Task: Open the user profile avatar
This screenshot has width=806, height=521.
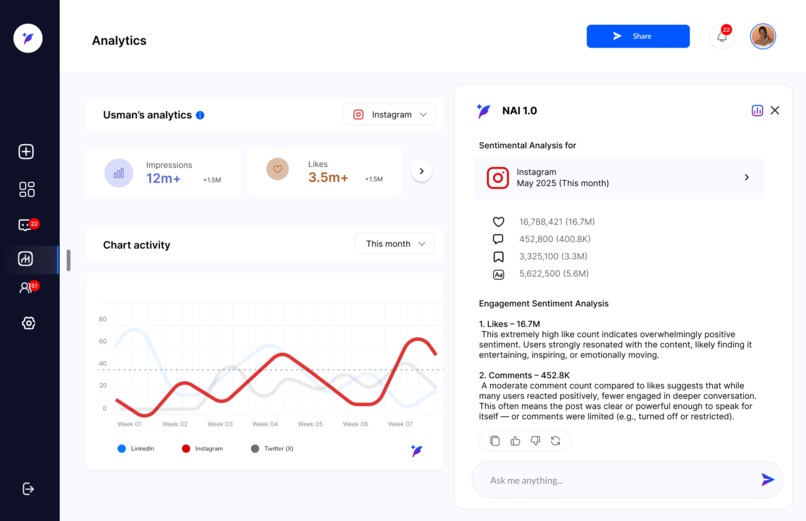Action: 763,36
